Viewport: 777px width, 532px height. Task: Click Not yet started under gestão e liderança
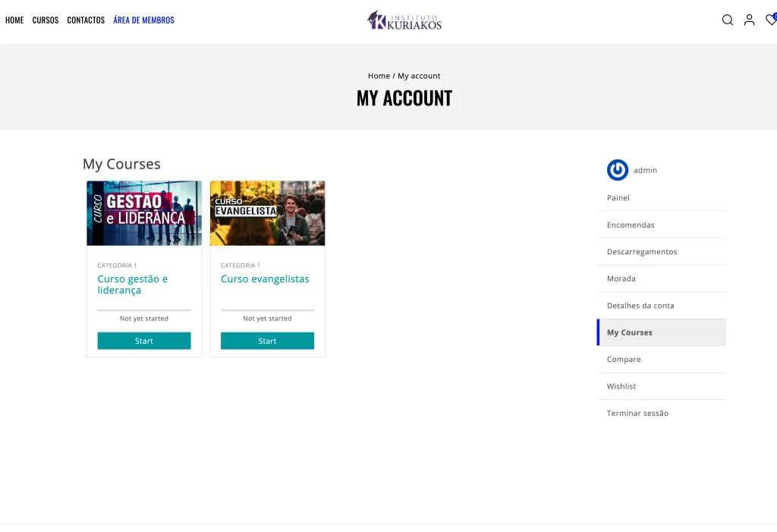pos(144,318)
